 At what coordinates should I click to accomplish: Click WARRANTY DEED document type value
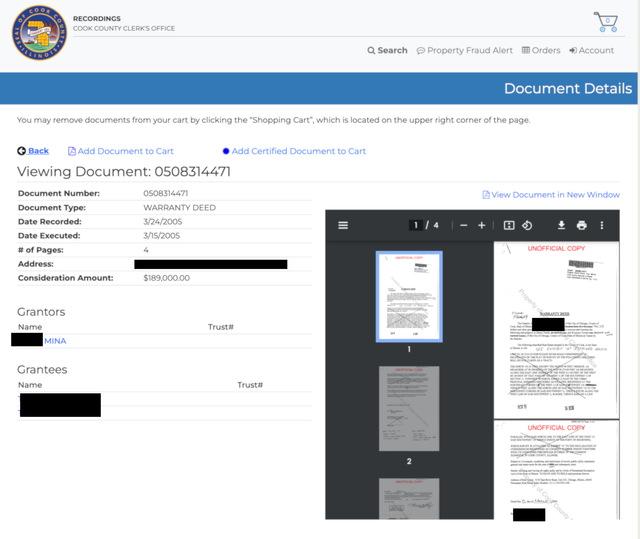coord(180,208)
